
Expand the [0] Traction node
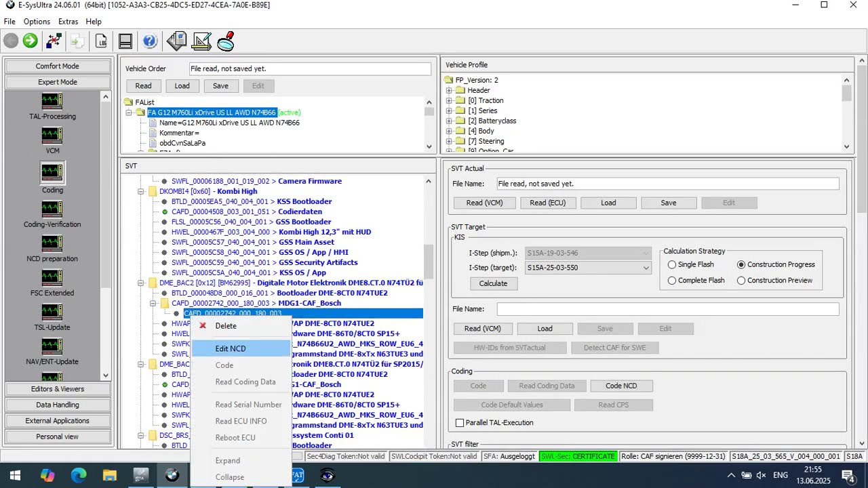tap(449, 100)
